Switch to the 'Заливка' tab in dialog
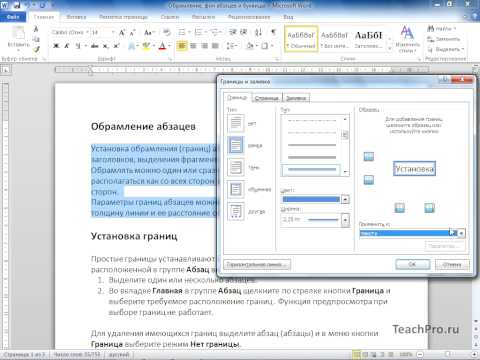 296,98
